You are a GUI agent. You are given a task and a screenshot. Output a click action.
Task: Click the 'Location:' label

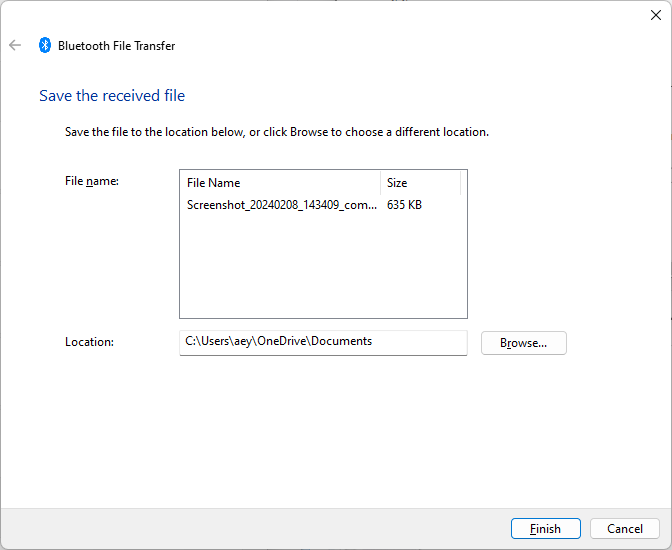pyautogui.click(x=90, y=342)
